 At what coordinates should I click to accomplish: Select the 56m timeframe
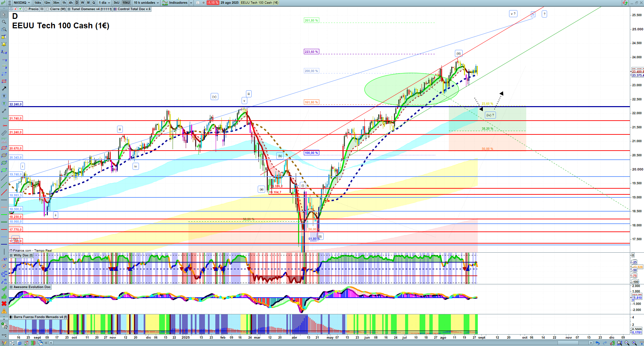[x=56, y=3]
